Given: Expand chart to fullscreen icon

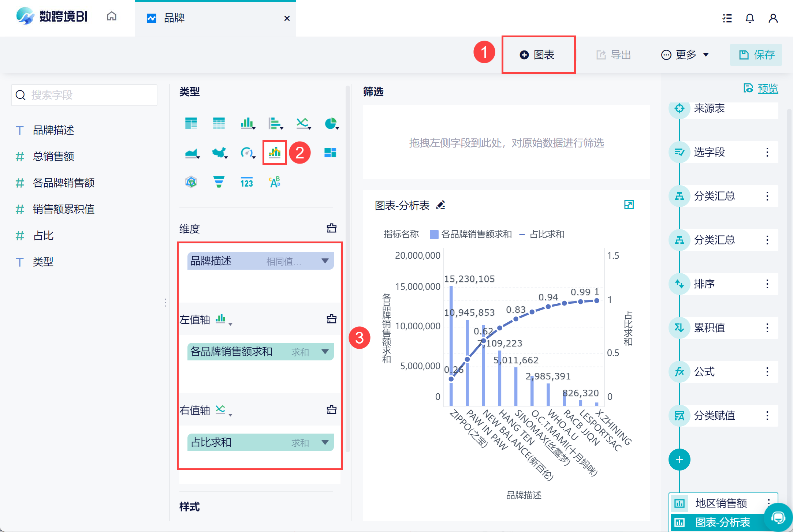Looking at the screenshot, I should point(629,205).
